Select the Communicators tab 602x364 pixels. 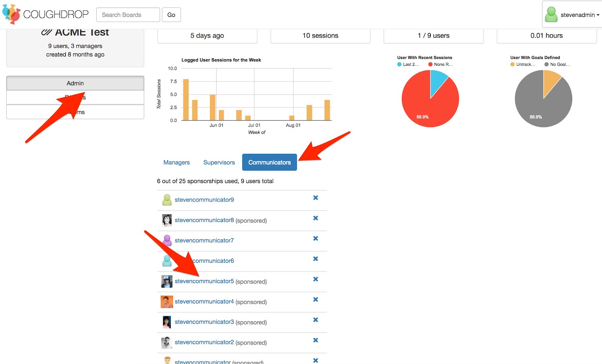pyautogui.click(x=269, y=162)
